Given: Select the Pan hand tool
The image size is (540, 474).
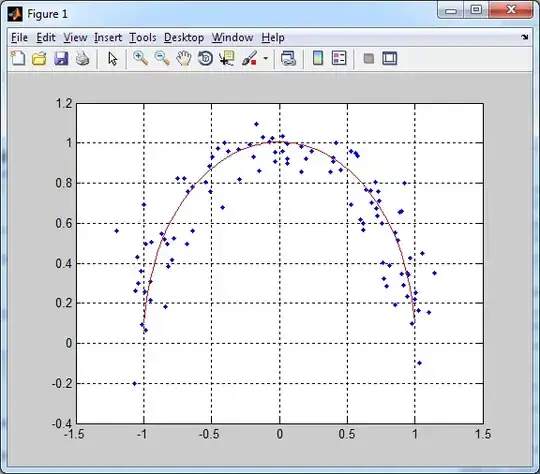Looking at the screenshot, I should click(184, 58).
